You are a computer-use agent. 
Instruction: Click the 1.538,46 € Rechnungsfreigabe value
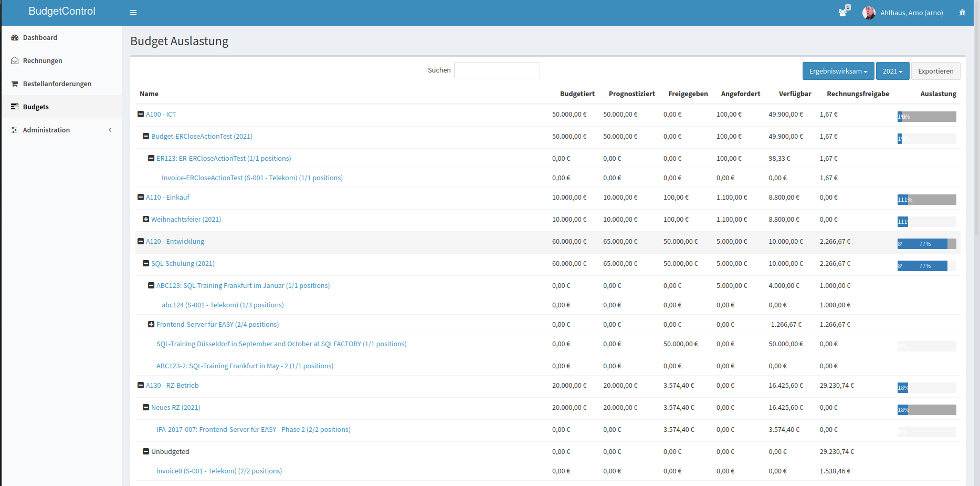point(835,471)
